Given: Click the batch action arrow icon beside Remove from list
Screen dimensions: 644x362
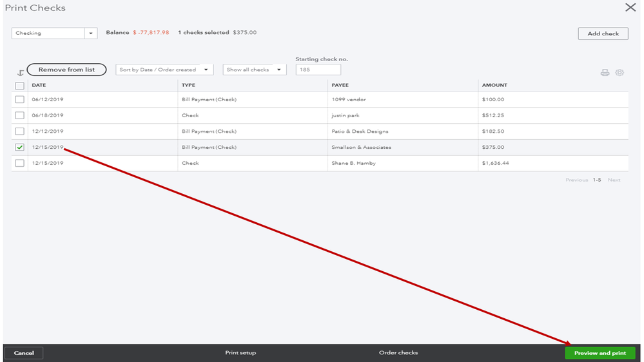Looking at the screenshot, I should (20, 73).
